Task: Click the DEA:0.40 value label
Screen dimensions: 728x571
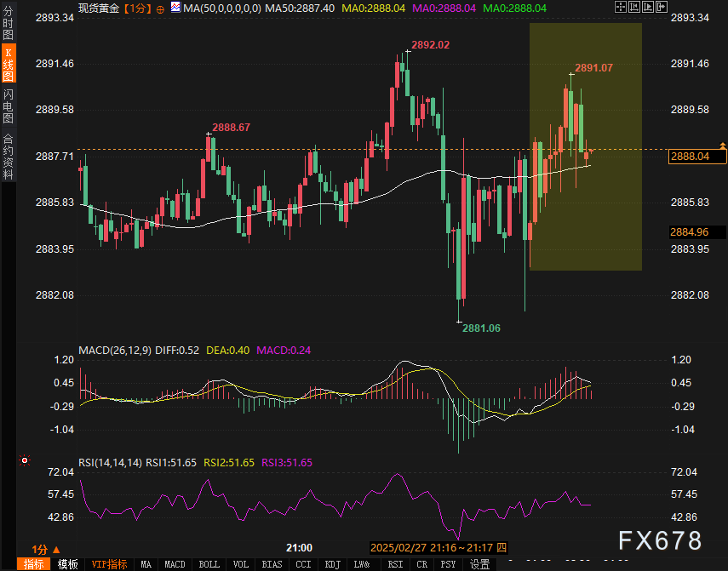Action: (227, 351)
